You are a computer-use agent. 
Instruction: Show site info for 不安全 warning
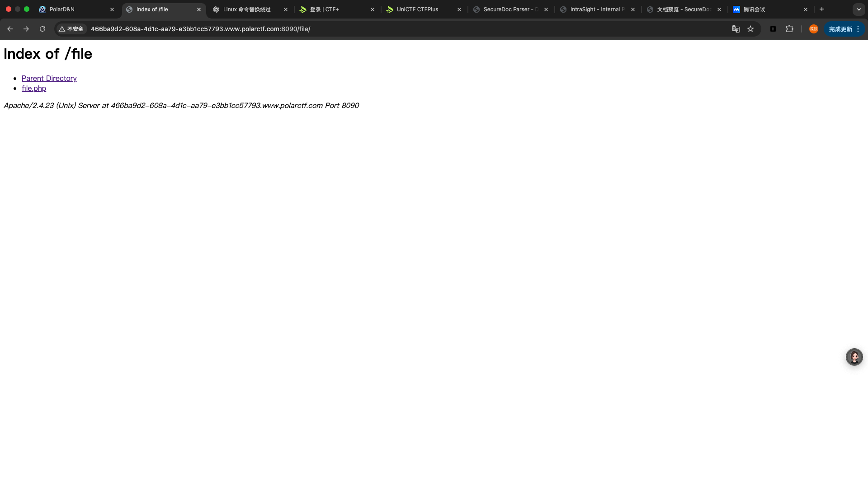pos(71,29)
